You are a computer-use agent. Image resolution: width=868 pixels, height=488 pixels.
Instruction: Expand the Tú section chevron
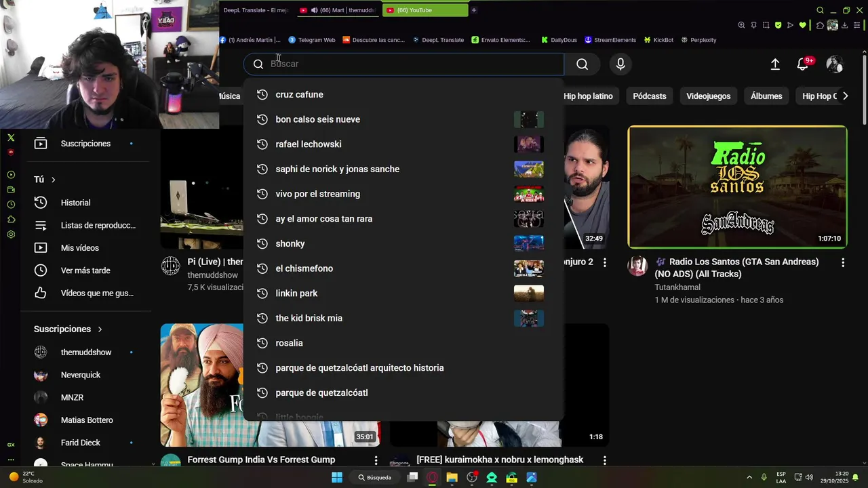pos(53,180)
